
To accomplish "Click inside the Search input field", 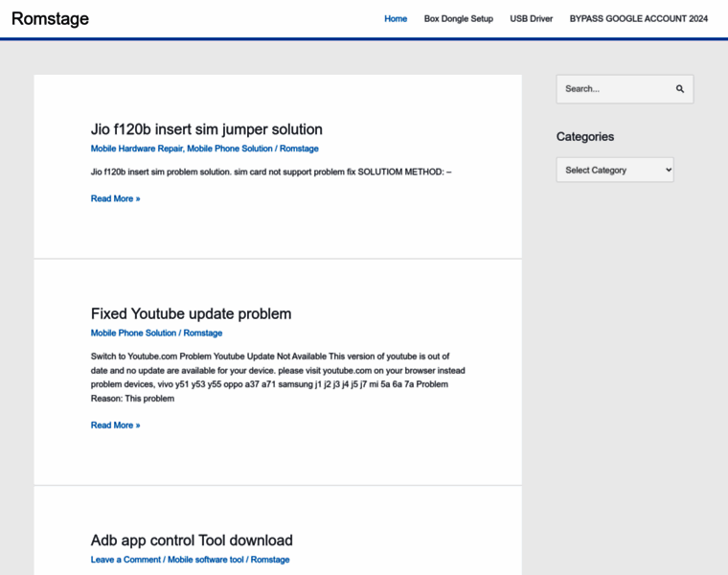I will (x=613, y=89).
